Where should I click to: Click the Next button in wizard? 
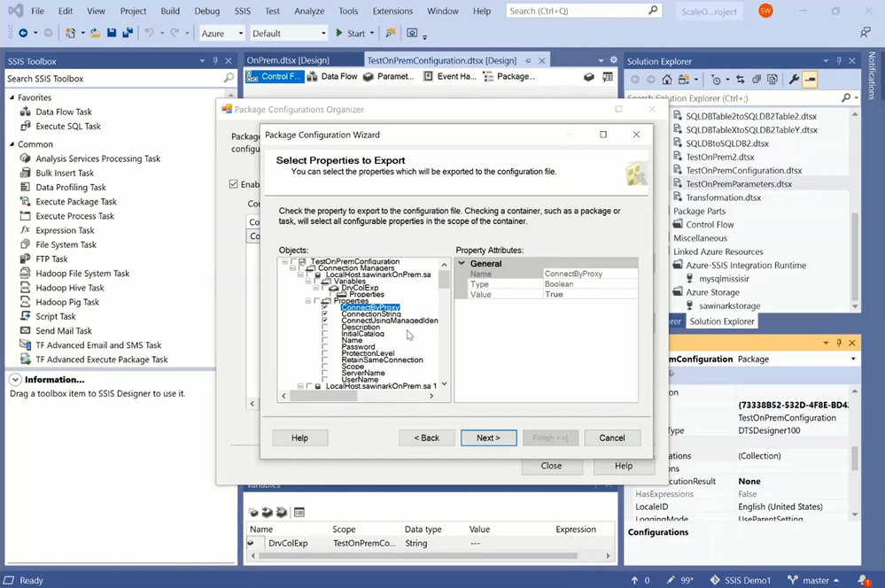click(x=488, y=437)
